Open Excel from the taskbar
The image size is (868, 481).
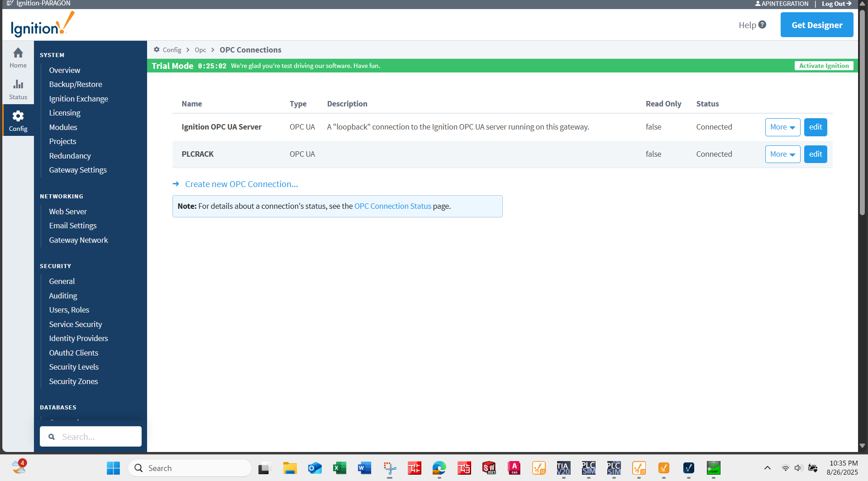[339, 468]
